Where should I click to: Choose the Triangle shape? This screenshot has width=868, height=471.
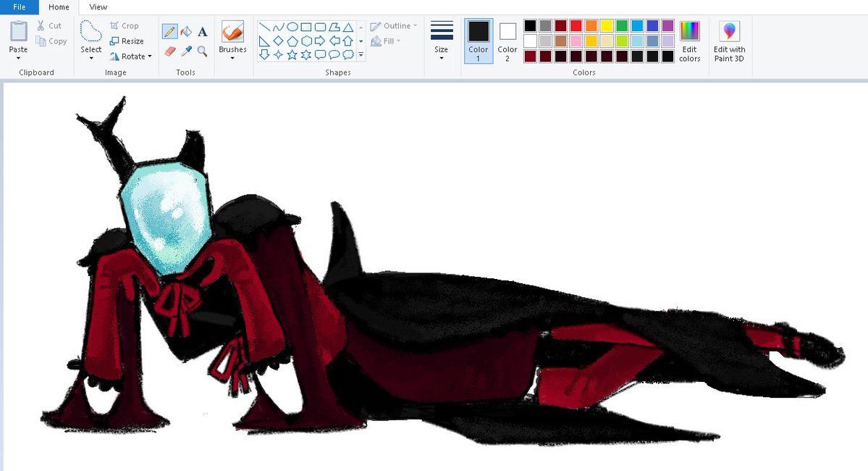347,27
